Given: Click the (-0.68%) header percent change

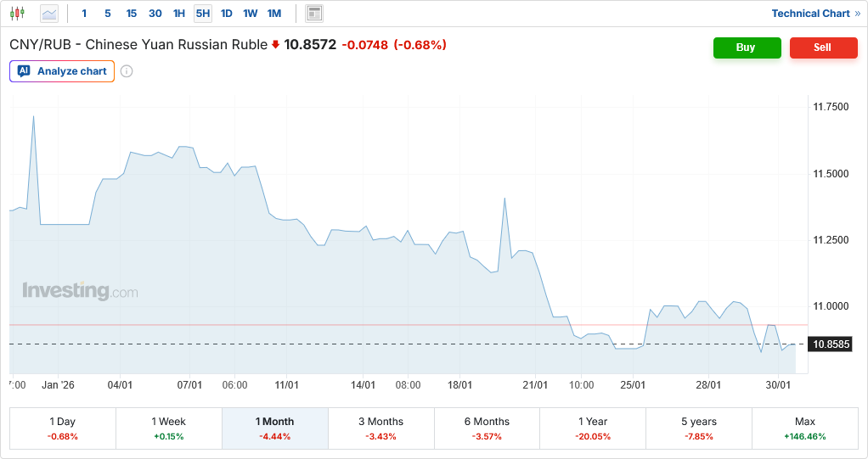Looking at the screenshot, I should pos(420,45).
